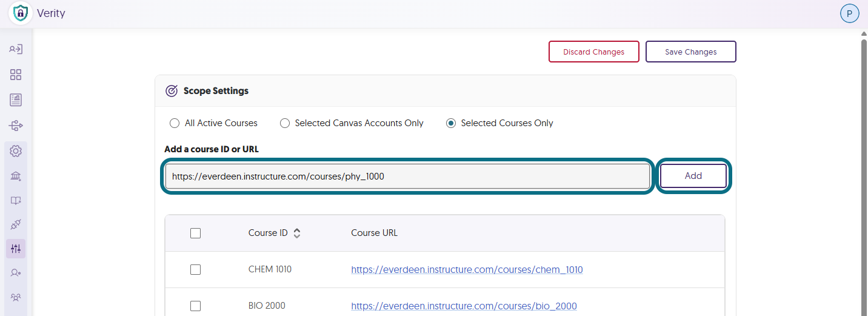Image resolution: width=868 pixels, height=316 pixels.
Task: Open the open-book courses icon in sidebar
Action: [16, 201]
